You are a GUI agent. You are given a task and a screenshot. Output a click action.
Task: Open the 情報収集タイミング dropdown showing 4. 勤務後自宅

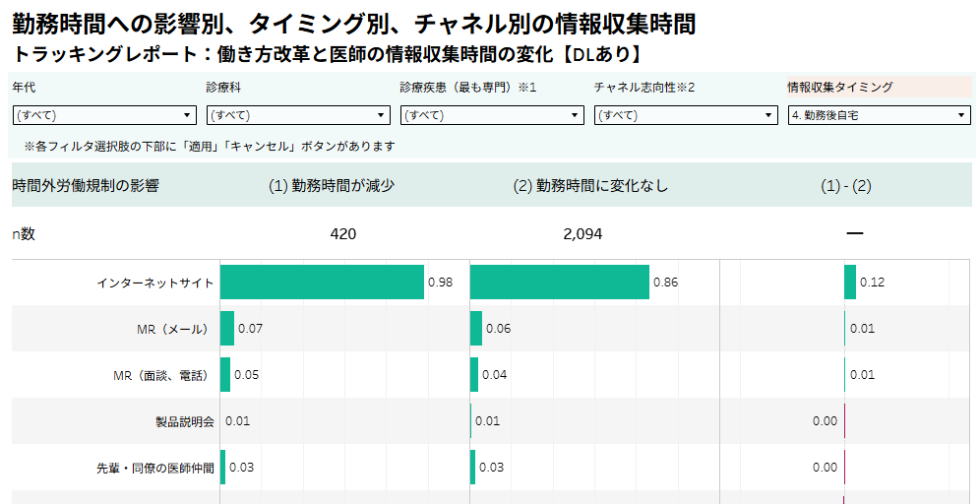click(880, 115)
